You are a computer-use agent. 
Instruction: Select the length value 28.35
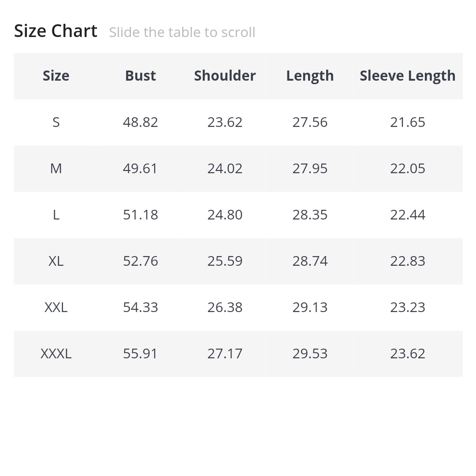tap(310, 215)
